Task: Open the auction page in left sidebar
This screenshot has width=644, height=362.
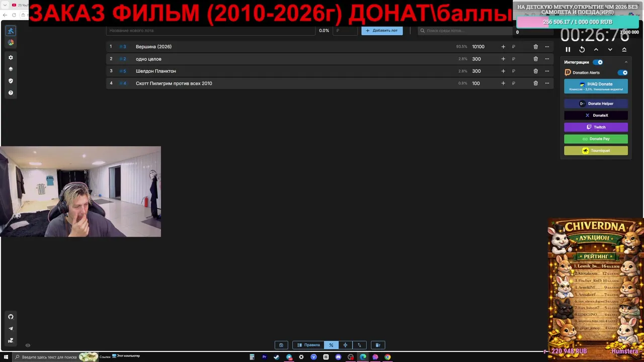Action: (11, 31)
